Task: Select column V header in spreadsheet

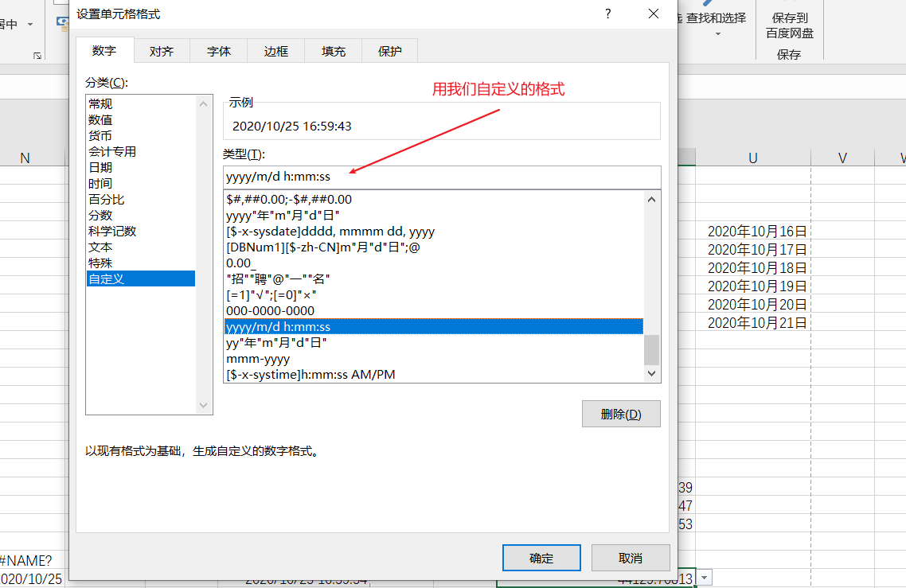Action: [x=842, y=158]
